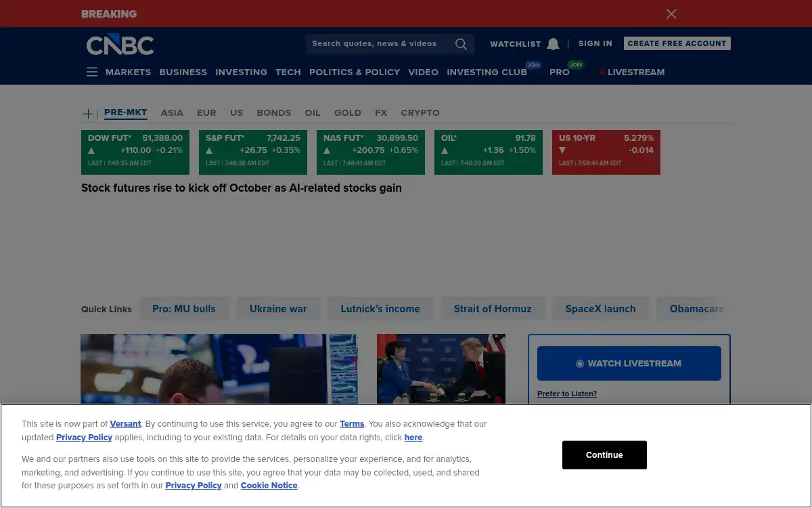This screenshot has width=812, height=508.
Task: Open the Terms link
Action: pos(352,424)
